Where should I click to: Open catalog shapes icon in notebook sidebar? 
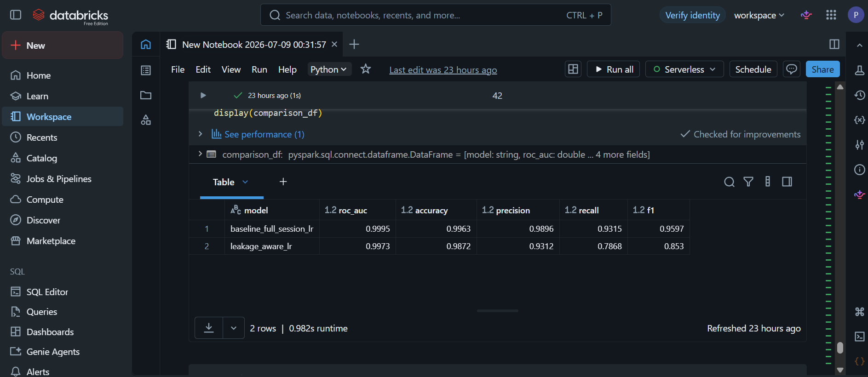click(x=146, y=120)
